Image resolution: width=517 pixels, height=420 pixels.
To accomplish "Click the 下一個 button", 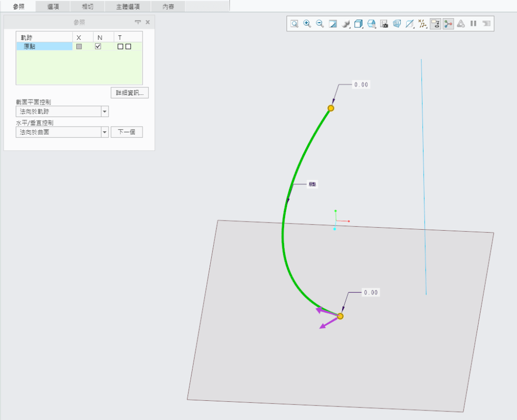I will [x=126, y=132].
